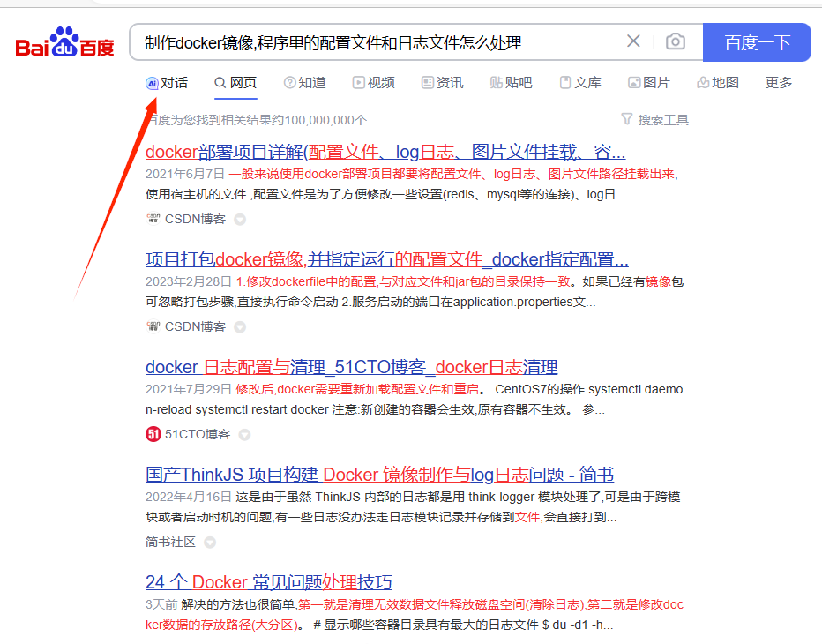Click the CSDN logo icon under first result
The height and width of the screenshot is (644, 822).
pyautogui.click(x=153, y=219)
